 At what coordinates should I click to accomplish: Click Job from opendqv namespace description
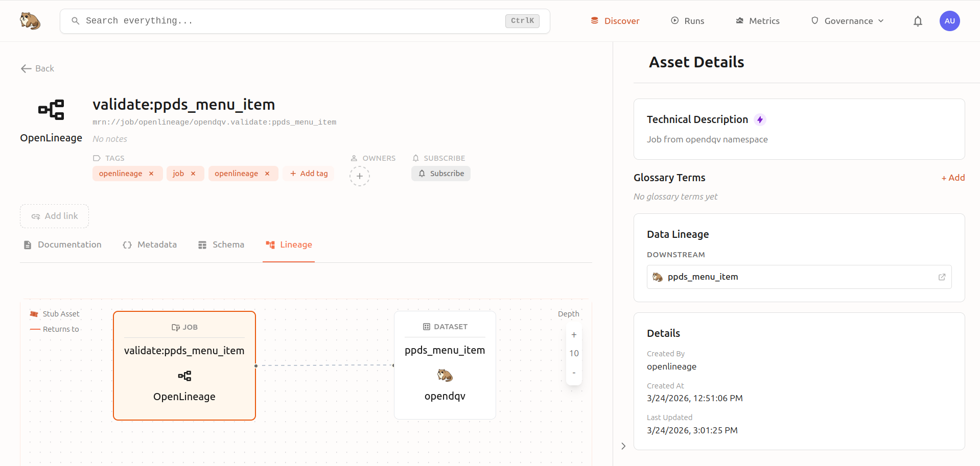[707, 139]
